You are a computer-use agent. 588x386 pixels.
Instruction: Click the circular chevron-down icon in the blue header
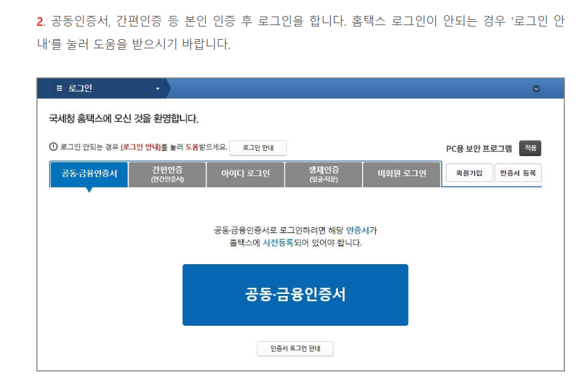point(536,89)
